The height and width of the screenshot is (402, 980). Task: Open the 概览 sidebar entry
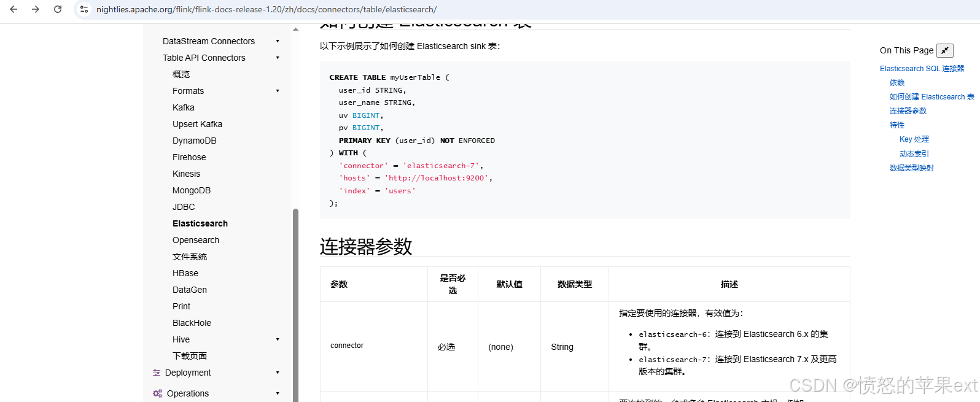coord(181,74)
